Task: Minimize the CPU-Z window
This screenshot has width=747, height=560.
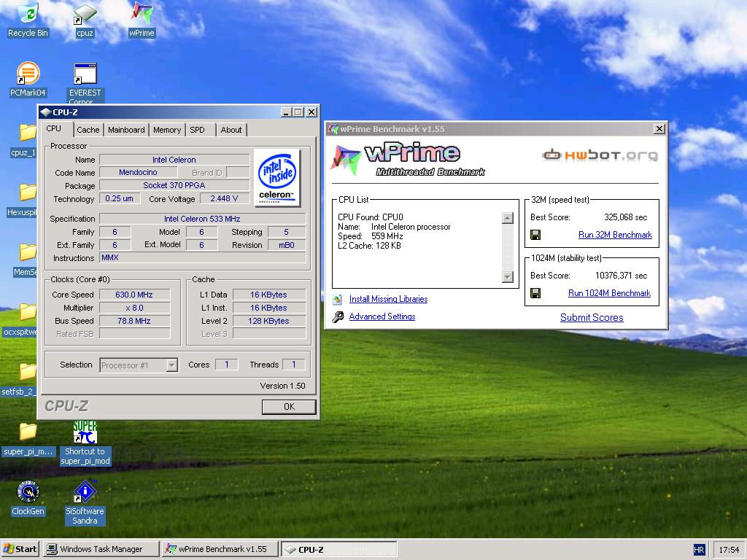Action: (286, 112)
